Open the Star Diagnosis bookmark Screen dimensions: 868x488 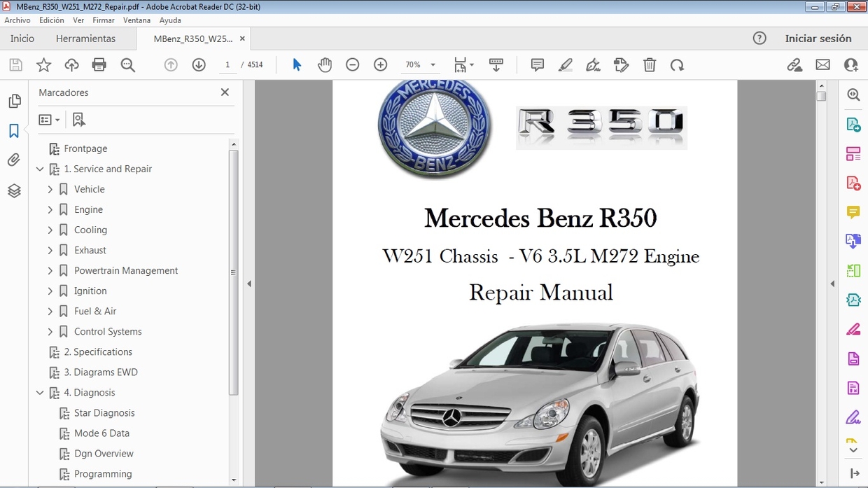[104, 413]
